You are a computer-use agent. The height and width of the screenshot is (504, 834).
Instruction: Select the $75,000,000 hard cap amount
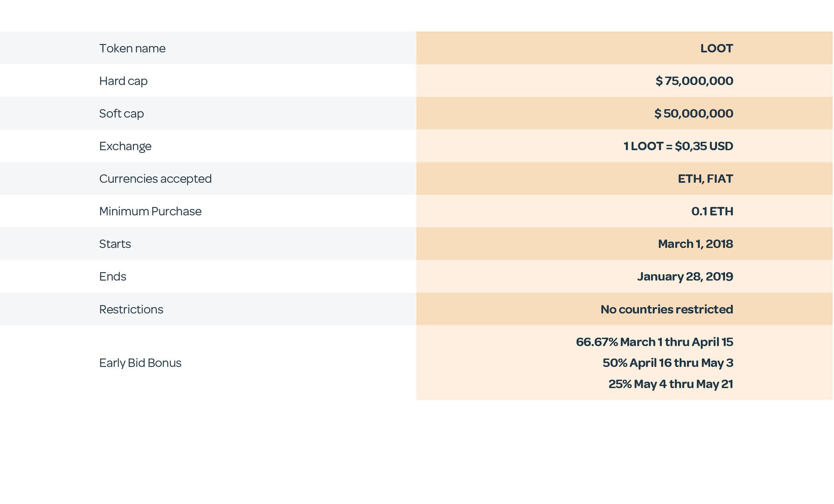coord(694,81)
